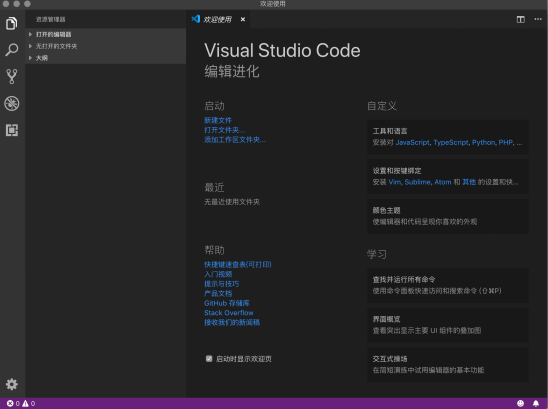Open the editor more actions ellipsis

(538, 19)
